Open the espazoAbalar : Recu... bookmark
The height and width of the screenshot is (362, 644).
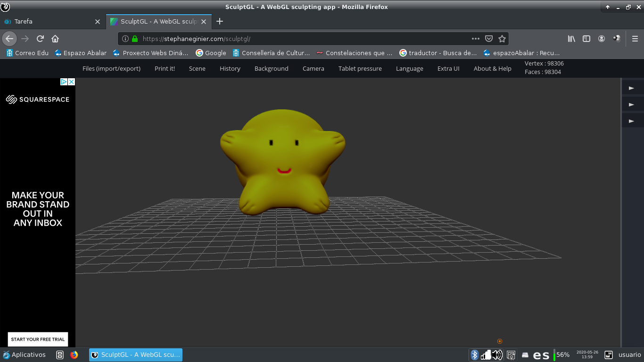pos(522,53)
